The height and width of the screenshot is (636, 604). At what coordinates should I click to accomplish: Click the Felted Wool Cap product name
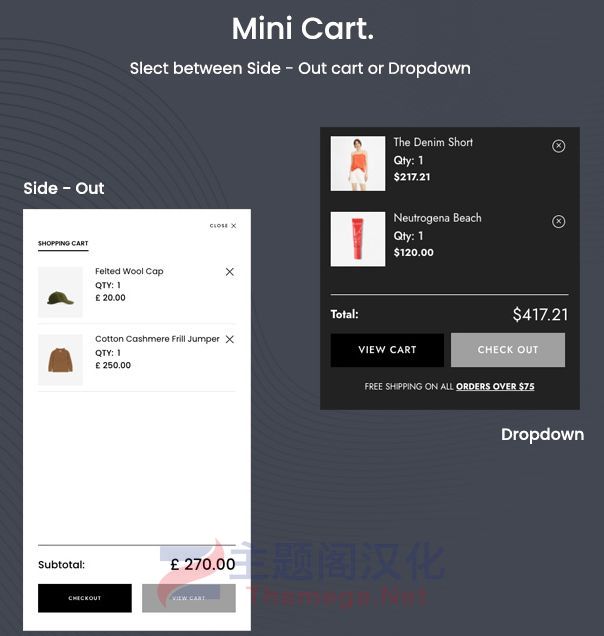point(129,271)
